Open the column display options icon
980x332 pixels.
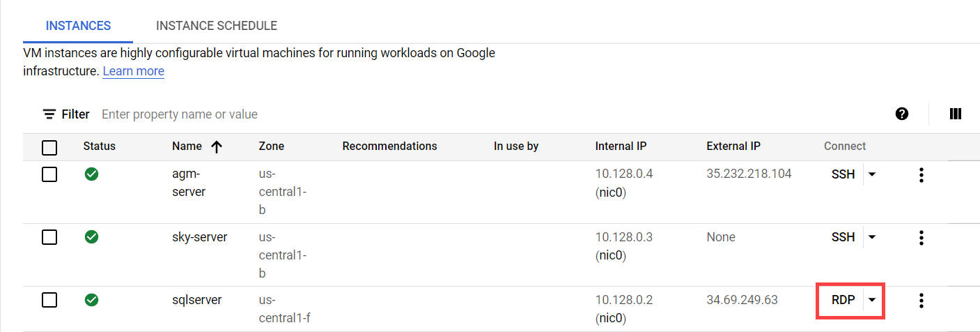coord(956,114)
